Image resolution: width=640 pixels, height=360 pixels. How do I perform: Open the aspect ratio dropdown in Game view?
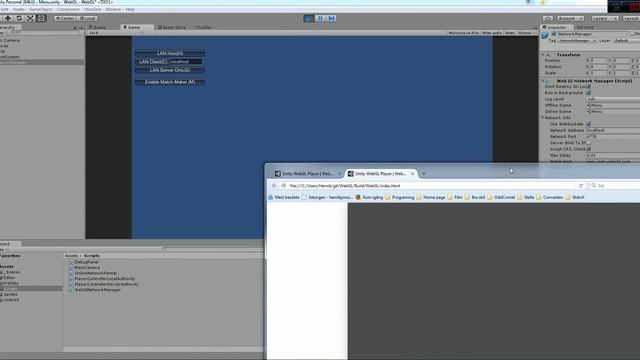pos(116,33)
